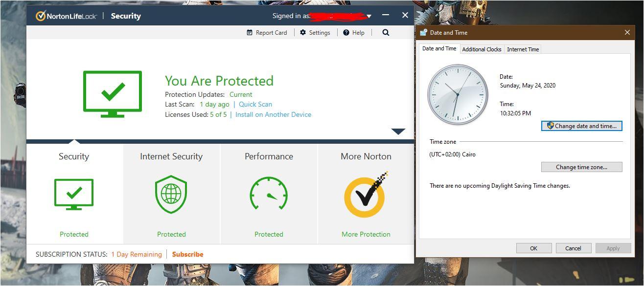Viewport: 644px width, 286px height.
Task: Click the 'Current' protection updates status
Action: 241,94
